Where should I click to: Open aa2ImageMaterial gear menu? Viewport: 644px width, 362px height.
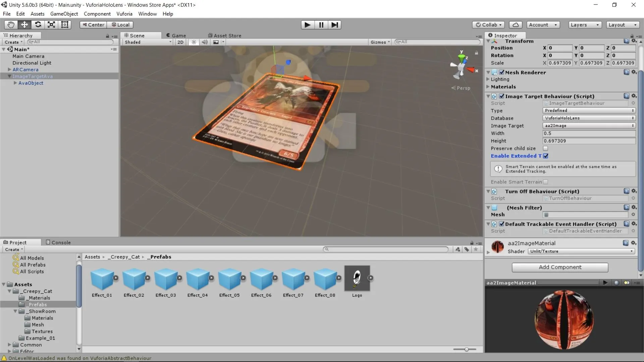click(634, 243)
